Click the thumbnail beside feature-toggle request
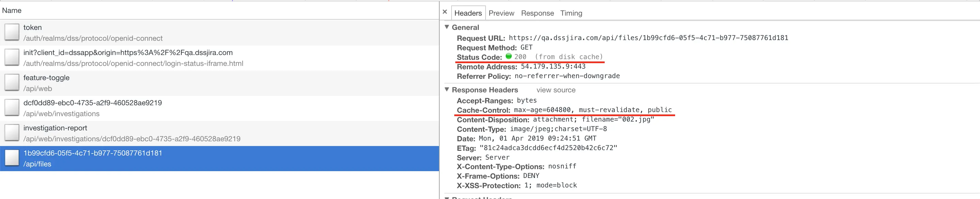The image size is (980, 199). [x=12, y=82]
